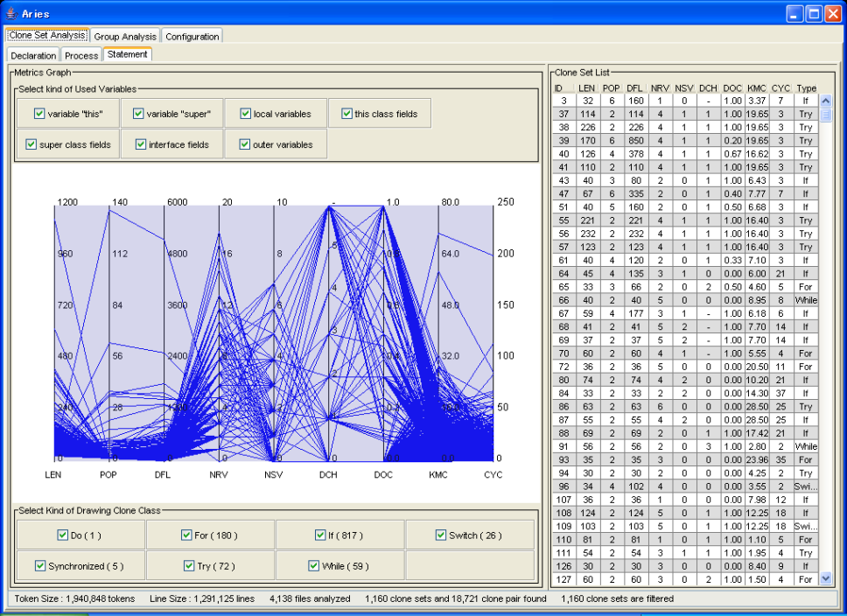
Task: Click scroll down arrow in Clone Set List
Action: (825, 578)
